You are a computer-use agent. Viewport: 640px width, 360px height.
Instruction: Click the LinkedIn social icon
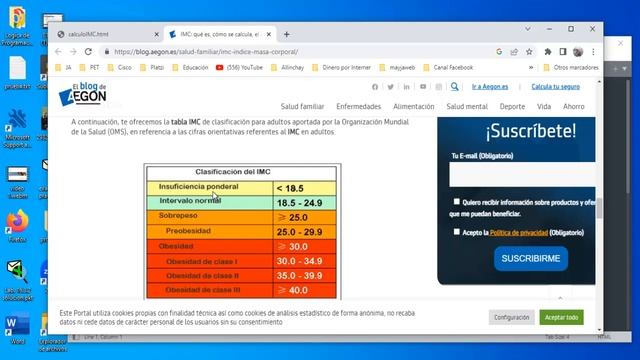(x=407, y=87)
